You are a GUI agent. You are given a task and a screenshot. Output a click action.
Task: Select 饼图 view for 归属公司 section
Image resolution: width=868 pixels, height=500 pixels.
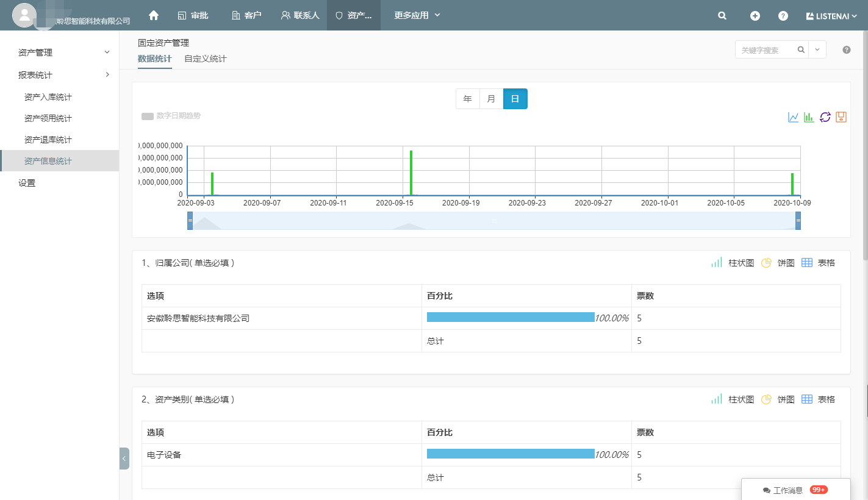click(x=778, y=263)
